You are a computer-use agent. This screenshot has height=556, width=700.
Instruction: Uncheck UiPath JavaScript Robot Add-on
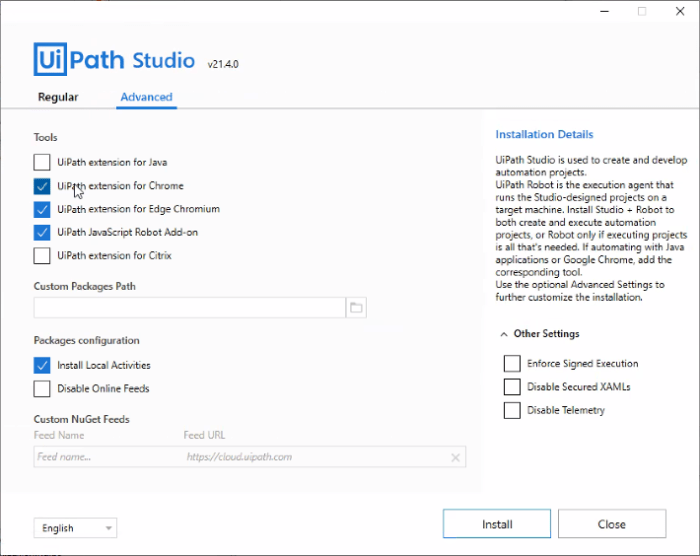42,232
